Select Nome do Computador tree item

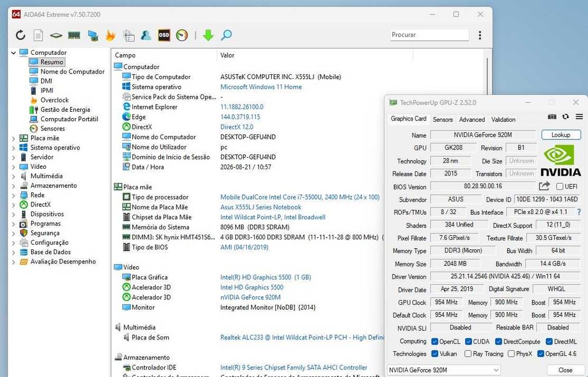point(72,71)
